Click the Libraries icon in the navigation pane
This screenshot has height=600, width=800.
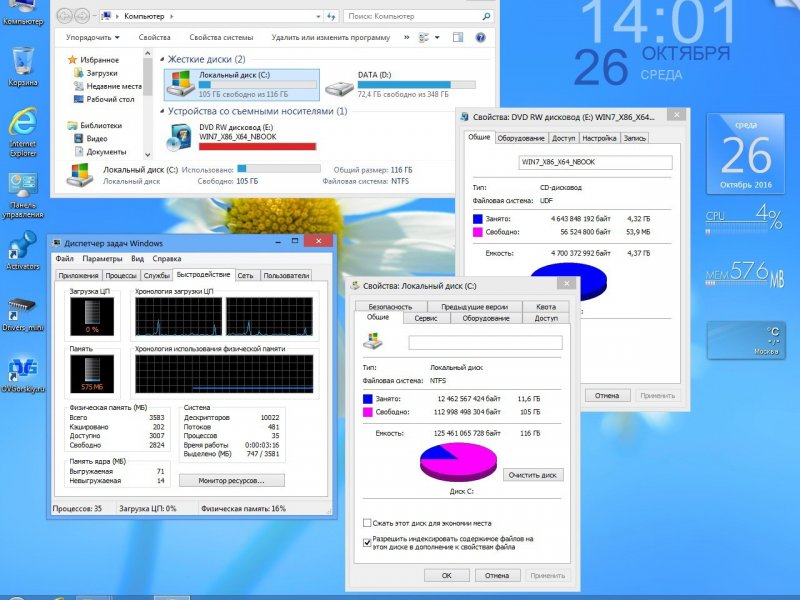pyautogui.click(x=72, y=125)
